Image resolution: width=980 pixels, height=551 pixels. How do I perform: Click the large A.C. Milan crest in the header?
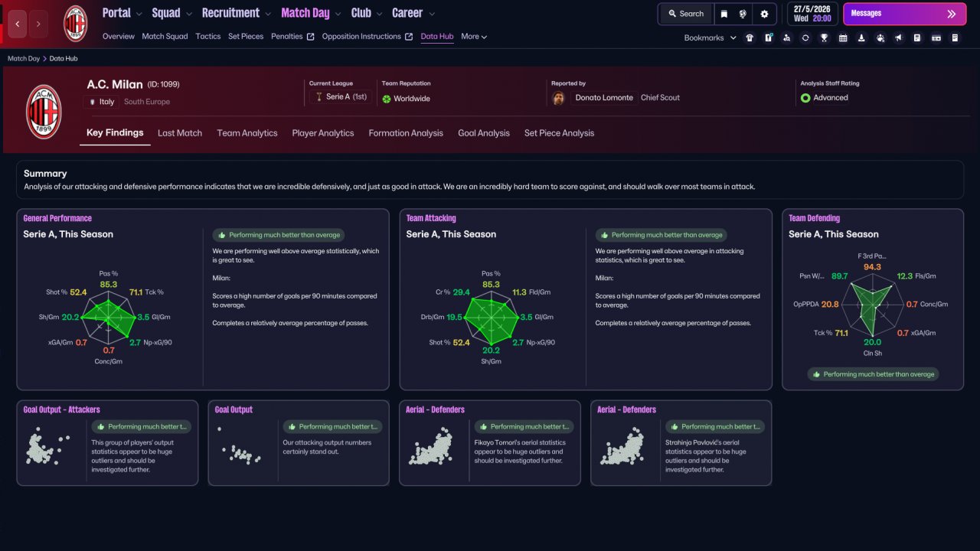pyautogui.click(x=44, y=111)
